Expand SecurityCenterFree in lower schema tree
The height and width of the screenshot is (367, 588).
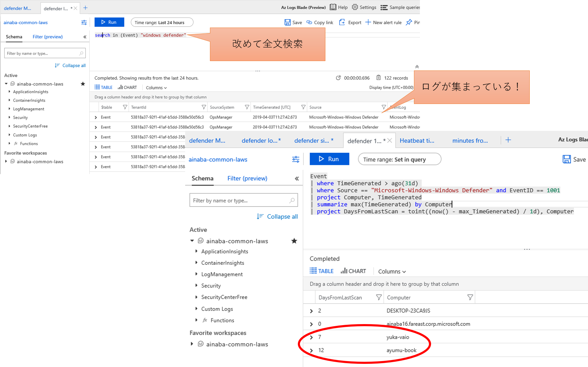pyautogui.click(x=196, y=297)
